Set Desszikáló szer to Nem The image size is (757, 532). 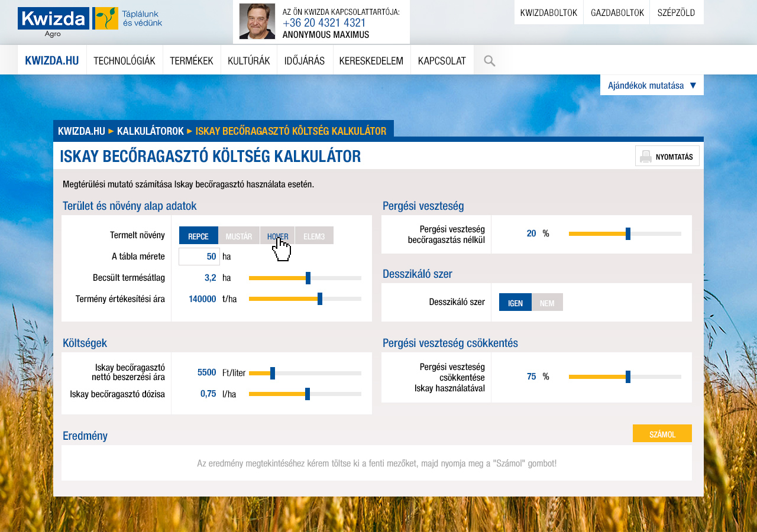click(547, 302)
